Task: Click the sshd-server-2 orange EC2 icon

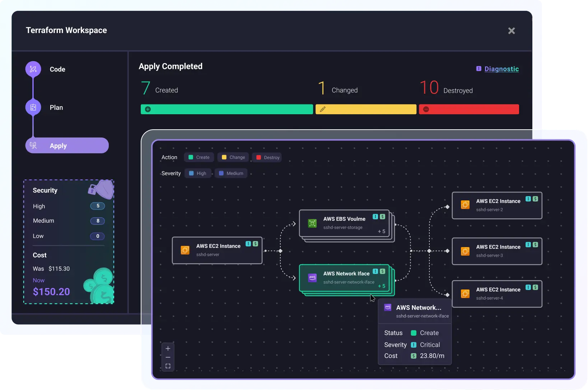Action: (465, 205)
